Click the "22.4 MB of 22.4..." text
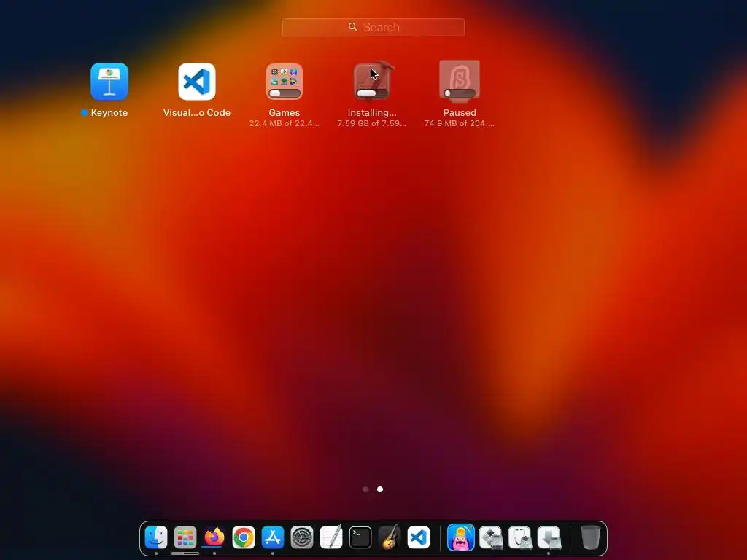Screen dimensions: 747x560 pos(285,123)
